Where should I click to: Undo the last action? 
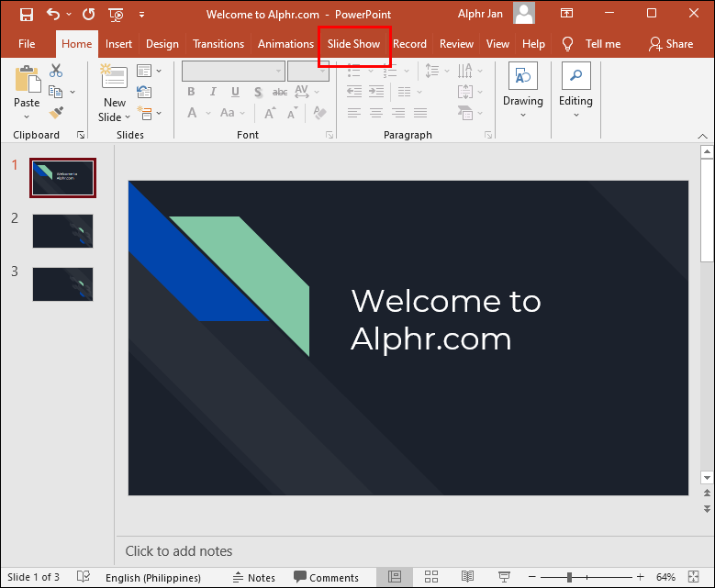[53, 15]
